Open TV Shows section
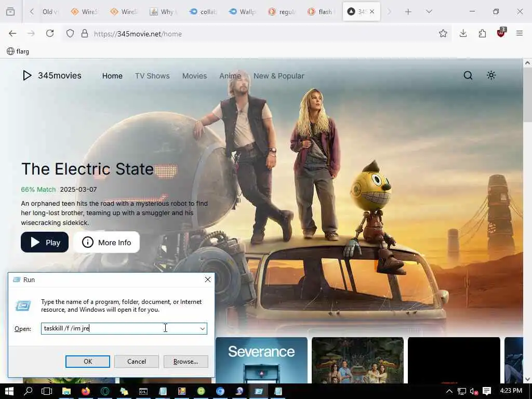Image resolution: width=532 pixels, height=399 pixels. [152, 76]
